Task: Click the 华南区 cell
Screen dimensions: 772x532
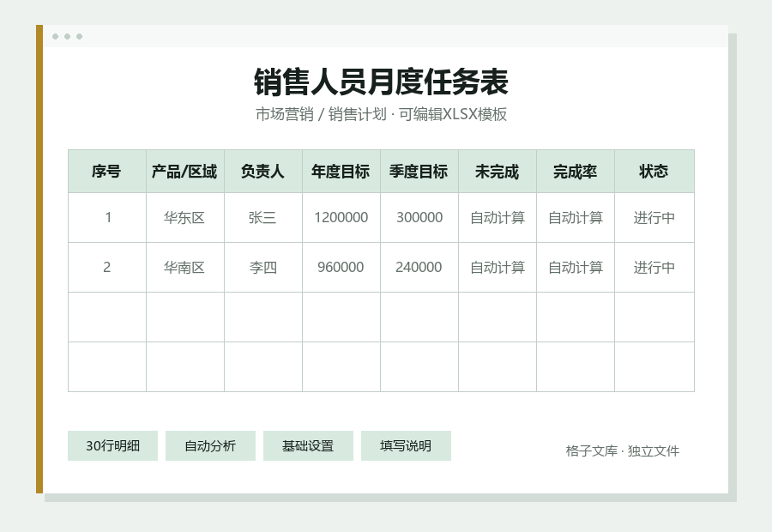Action: pyautogui.click(x=185, y=268)
